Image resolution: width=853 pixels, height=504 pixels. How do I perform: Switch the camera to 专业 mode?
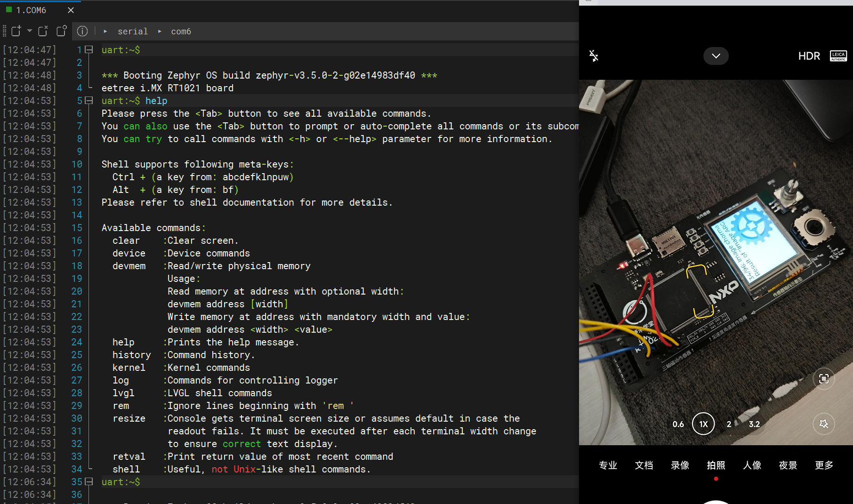point(608,465)
